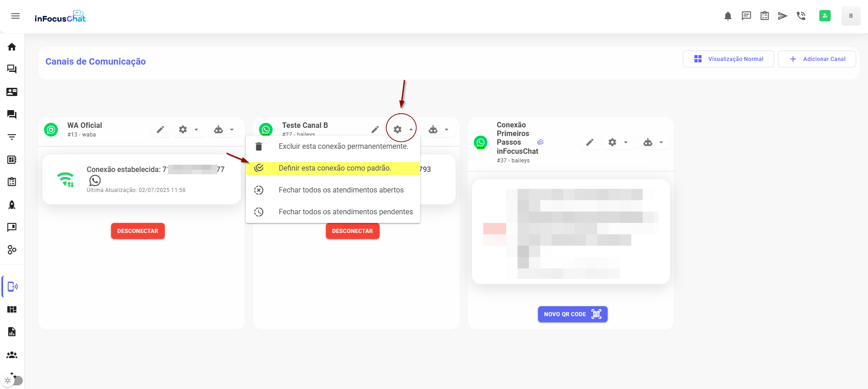Open the user avatar B profile

[850, 16]
